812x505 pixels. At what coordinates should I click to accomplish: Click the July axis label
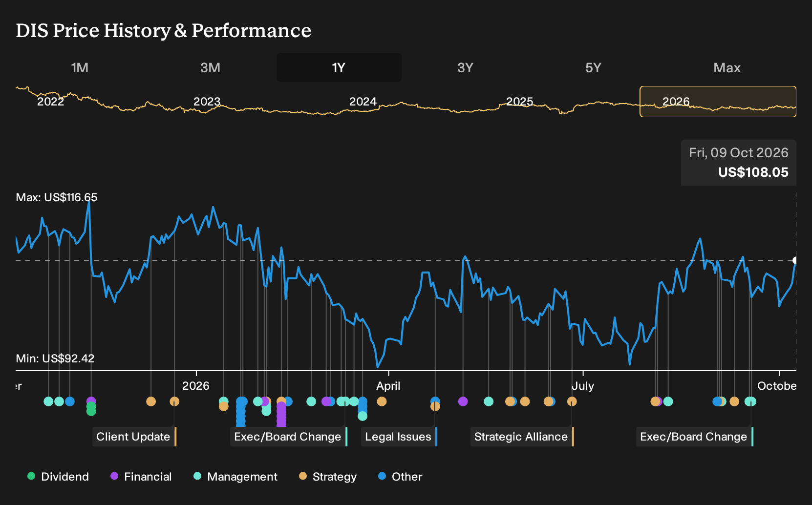(583, 386)
